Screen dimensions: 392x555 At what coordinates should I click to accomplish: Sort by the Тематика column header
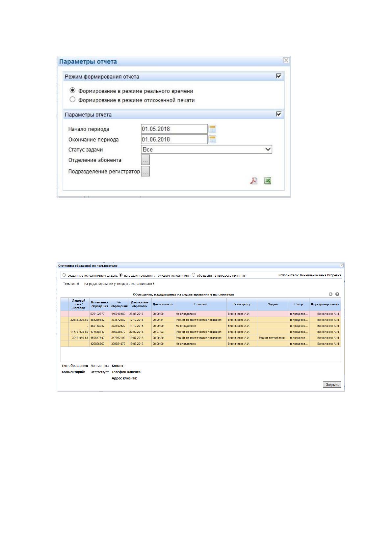(200, 304)
